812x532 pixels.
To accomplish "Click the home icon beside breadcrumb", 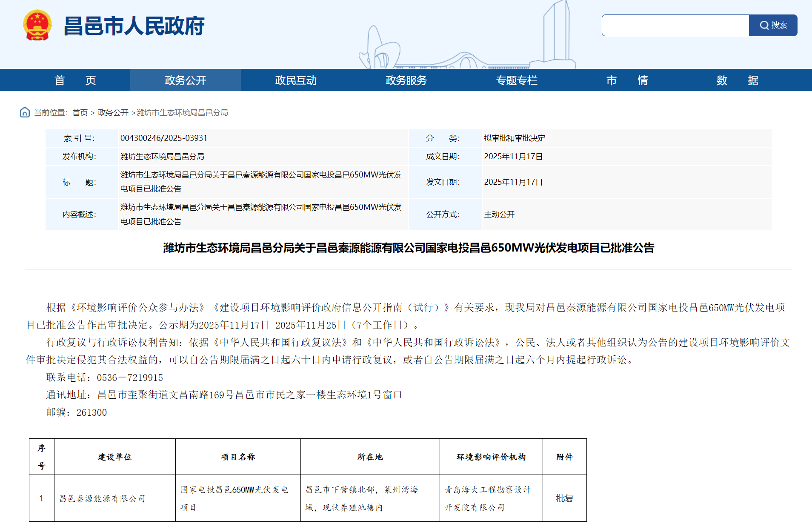I will click(25, 112).
